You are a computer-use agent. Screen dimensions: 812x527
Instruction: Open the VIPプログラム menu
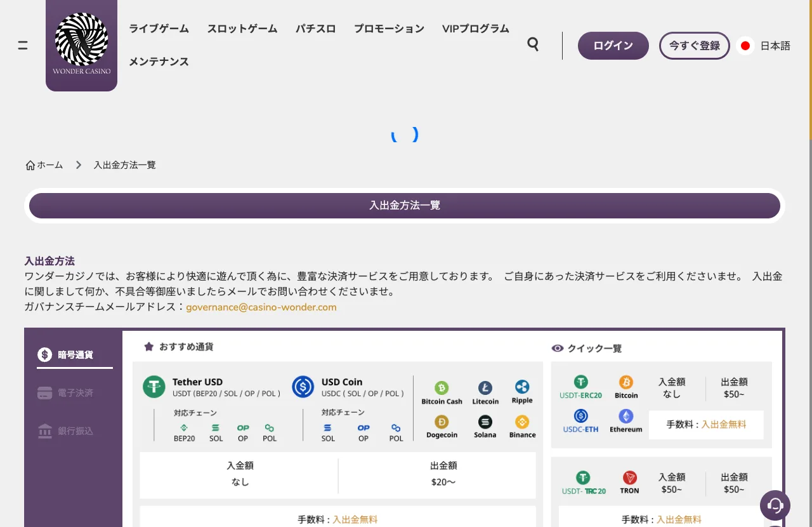(x=476, y=29)
